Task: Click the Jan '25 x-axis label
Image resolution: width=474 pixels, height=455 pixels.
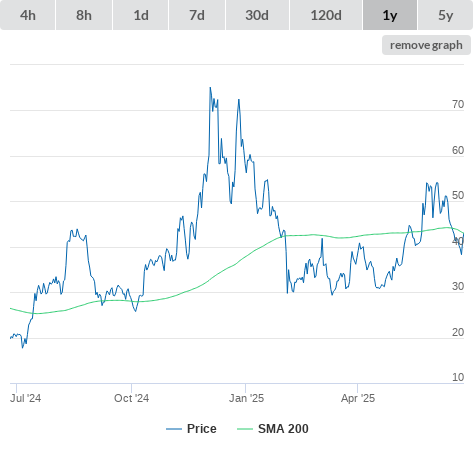Action: click(246, 398)
